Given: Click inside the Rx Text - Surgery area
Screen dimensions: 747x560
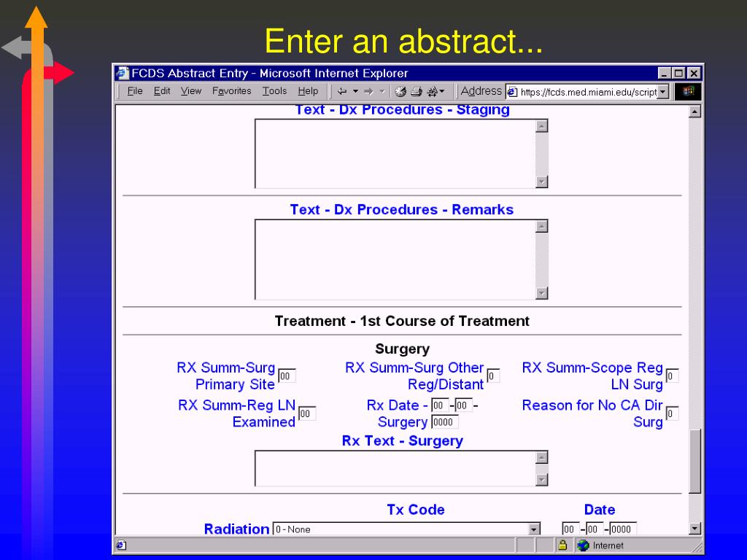Looking at the screenshot, I should click(x=395, y=468).
